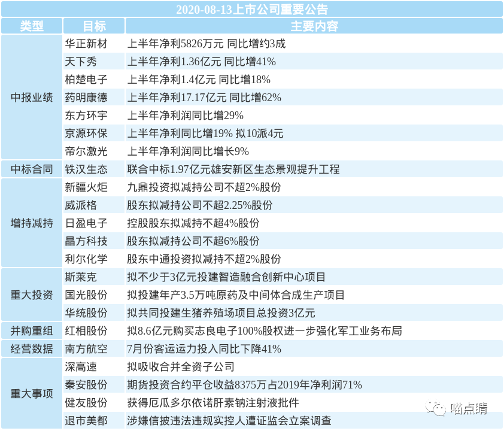Click text 上半年净利润同比增长9%
The image size is (504, 431).
click(x=188, y=151)
